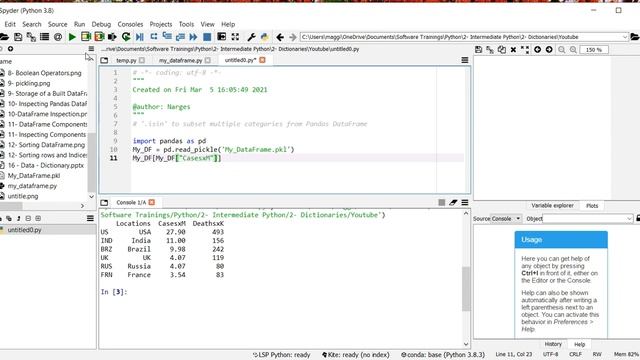Open the file switcher list icon
This screenshot has width=640, height=360.
click(x=44, y=37)
